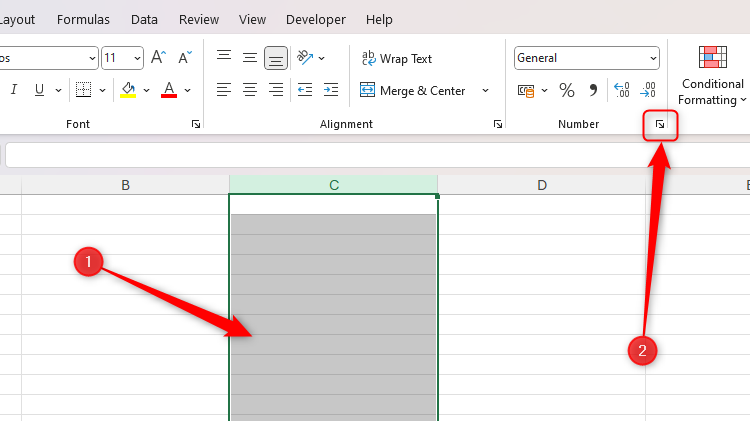
Task: Open orientation dropdown arrow
Action: 322,58
